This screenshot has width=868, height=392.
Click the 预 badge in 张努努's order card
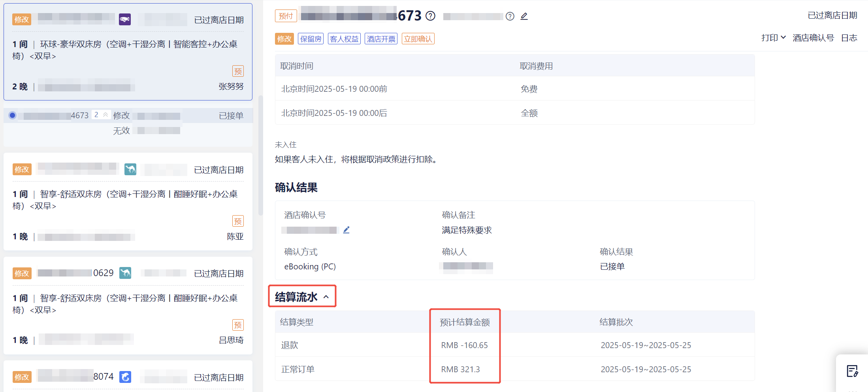(x=238, y=71)
